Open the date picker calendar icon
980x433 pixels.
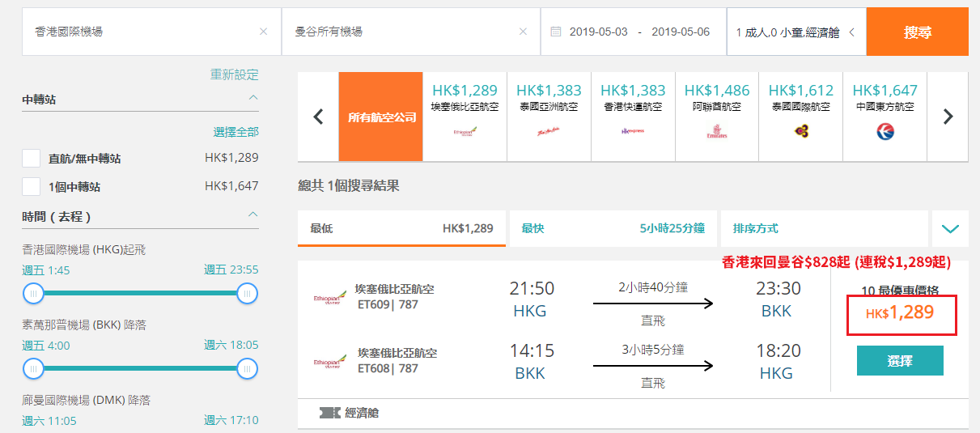pos(555,32)
